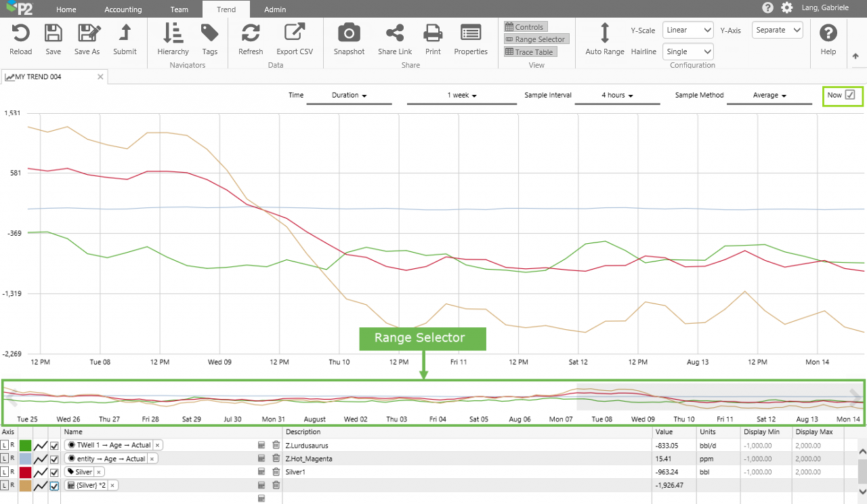This screenshot has width=867, height=504.
Task: Open the Sample Method Average dropdown
Action: [x=769, y=96]
